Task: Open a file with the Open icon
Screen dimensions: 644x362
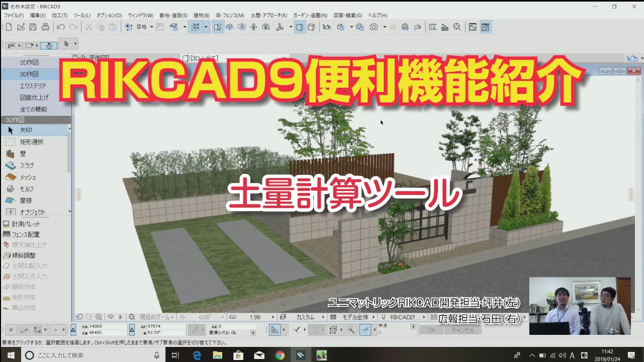Action: tap(21, 27)
